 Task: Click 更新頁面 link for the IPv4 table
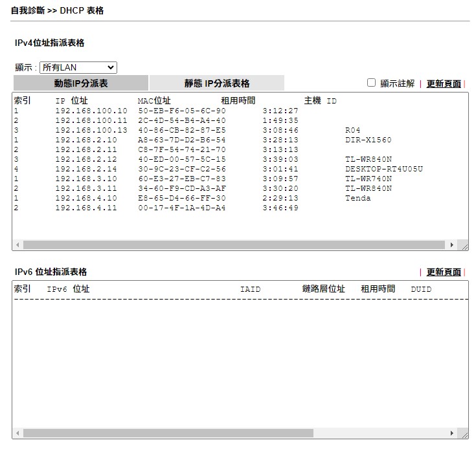click(x=444, y=84)
